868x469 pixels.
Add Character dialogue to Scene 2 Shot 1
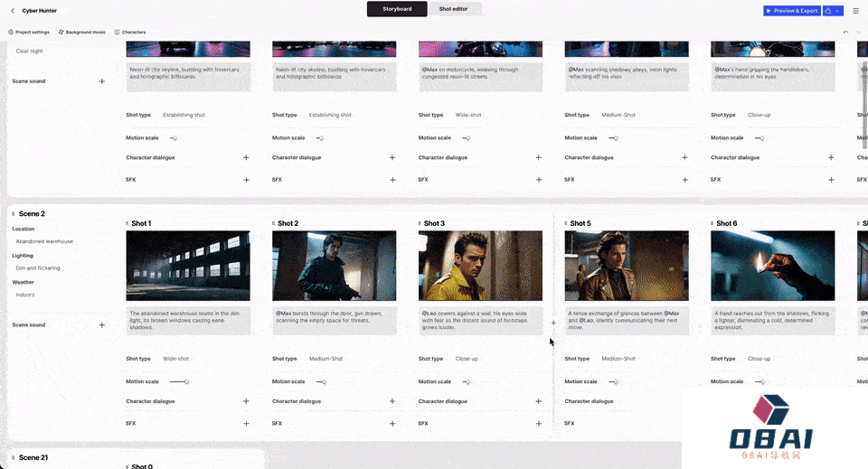(246, 401)
